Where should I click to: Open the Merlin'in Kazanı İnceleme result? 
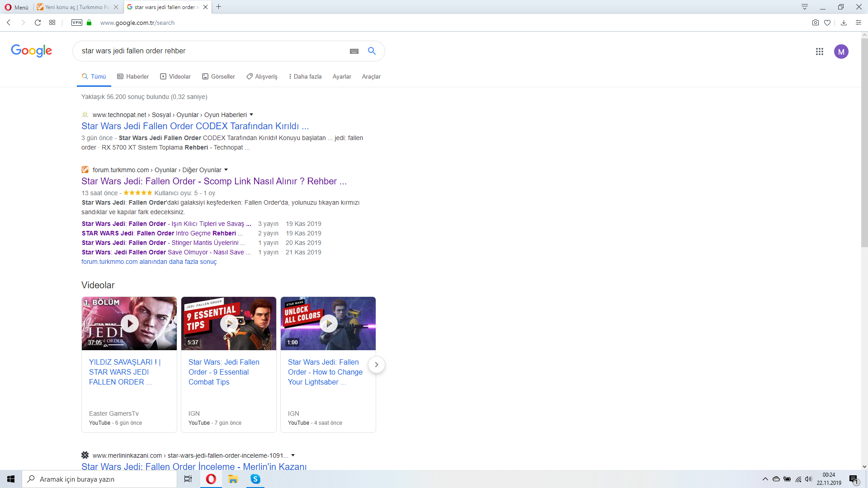click(194, 467)
